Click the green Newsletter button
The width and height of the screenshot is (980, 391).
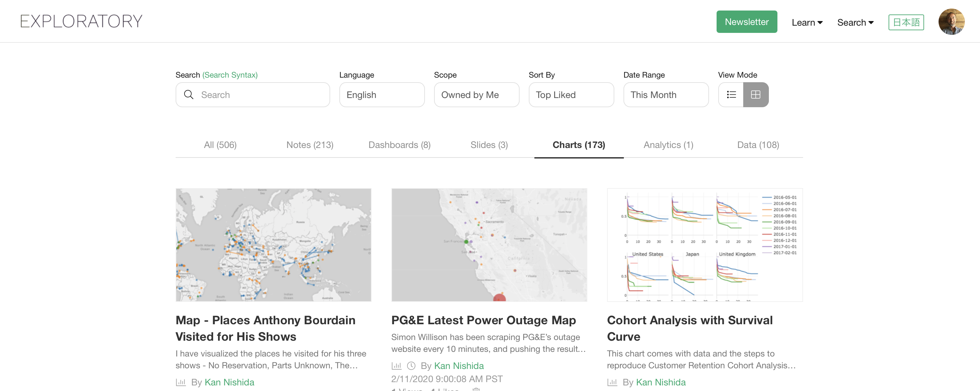[x=747, y=22]
